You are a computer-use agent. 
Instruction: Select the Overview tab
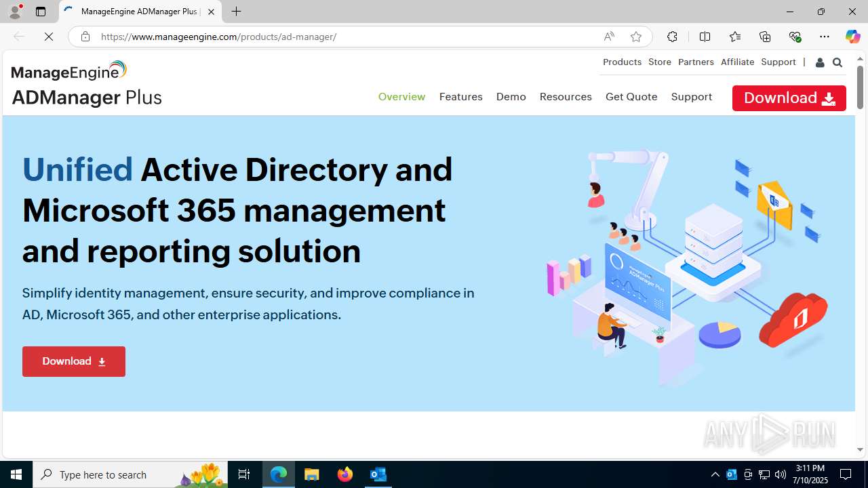(401, 97)
